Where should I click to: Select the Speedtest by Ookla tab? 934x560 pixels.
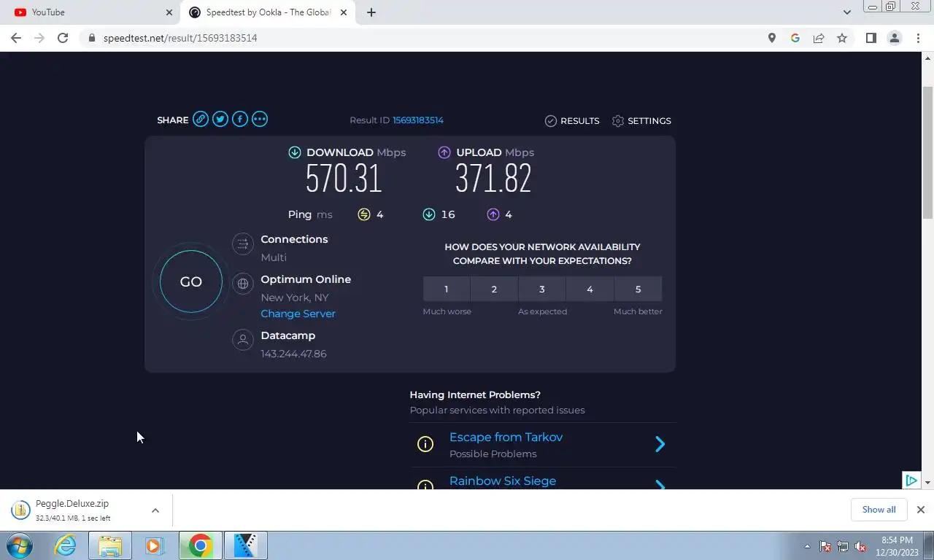[267, 12]
